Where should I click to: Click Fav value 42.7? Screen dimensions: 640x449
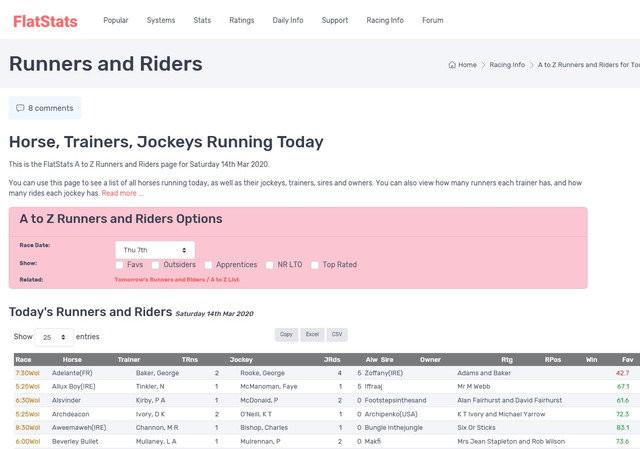click(622, 373)
